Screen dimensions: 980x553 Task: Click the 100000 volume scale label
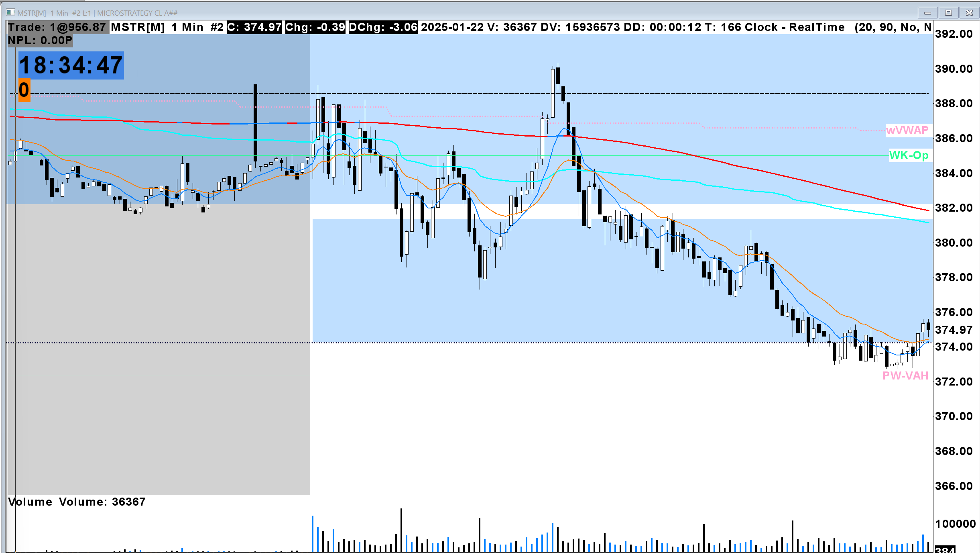point(955,524)
